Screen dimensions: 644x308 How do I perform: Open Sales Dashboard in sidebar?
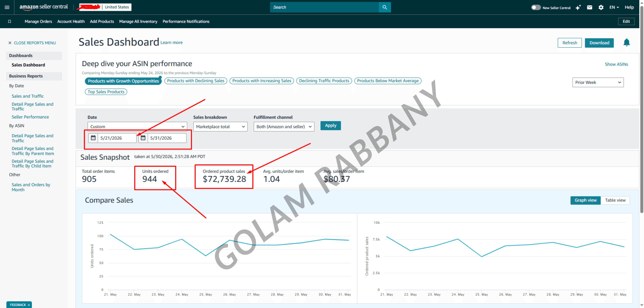click(x=28, y=65)
